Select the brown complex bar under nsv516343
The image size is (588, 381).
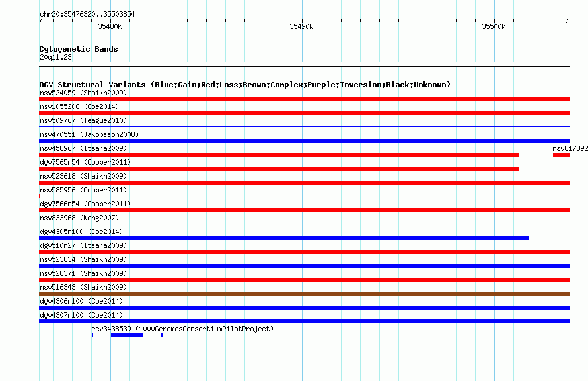(x=304, y=294)
